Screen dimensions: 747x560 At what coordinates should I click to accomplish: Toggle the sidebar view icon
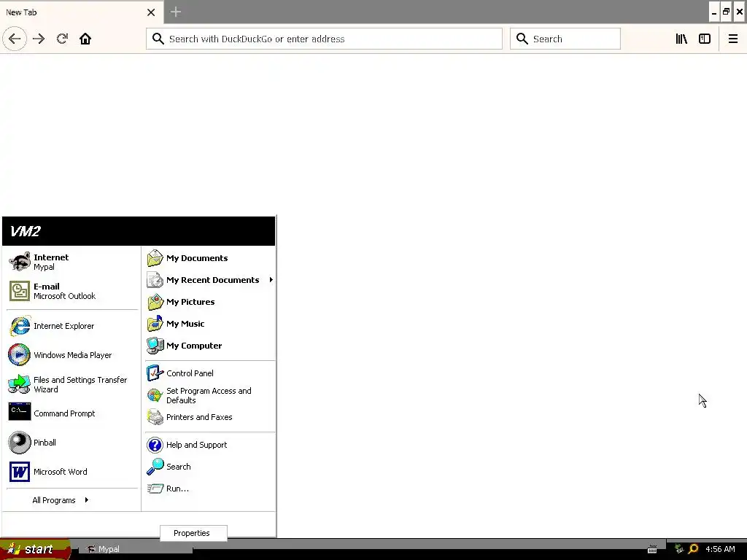(705, 39)
